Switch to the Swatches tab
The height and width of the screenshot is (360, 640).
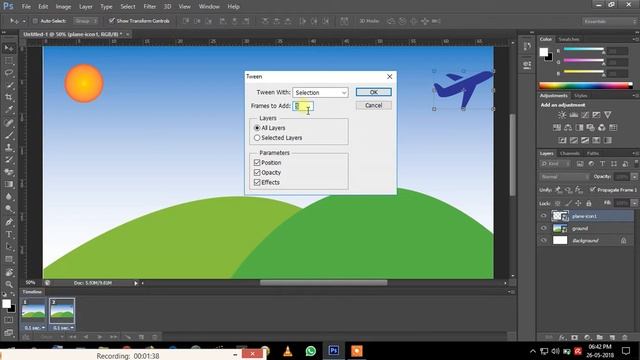(x=569, y=39)
